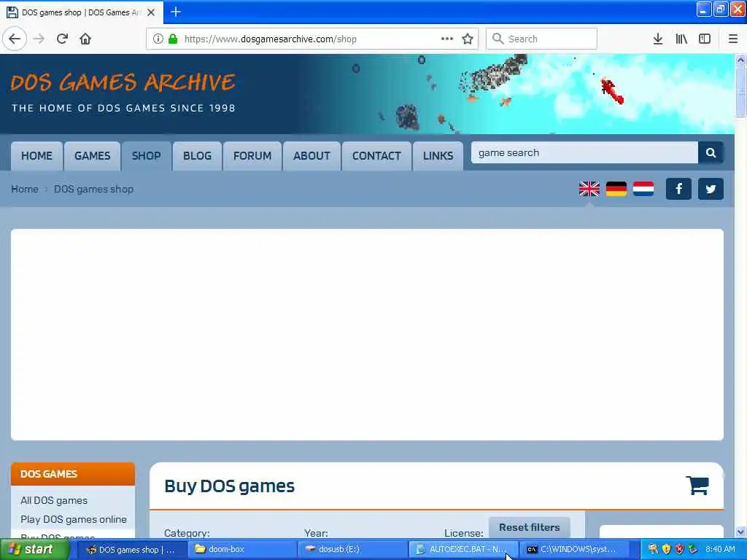Open the page actions three-dots menu
Screen dimensions: 747x560
coord(447,39)
